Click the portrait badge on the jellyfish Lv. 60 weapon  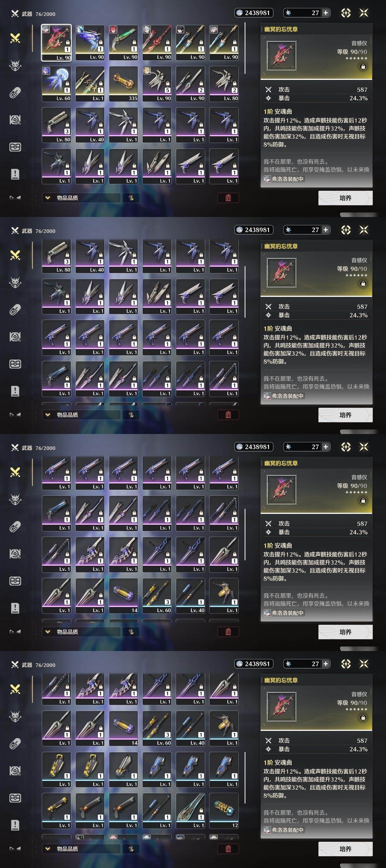point(46,71)
